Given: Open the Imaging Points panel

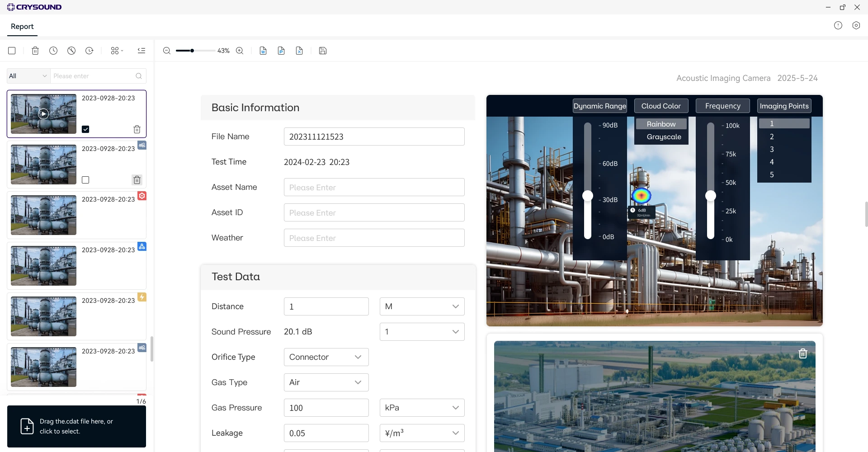Looking at the screenshot, I should tap(784, 105).
